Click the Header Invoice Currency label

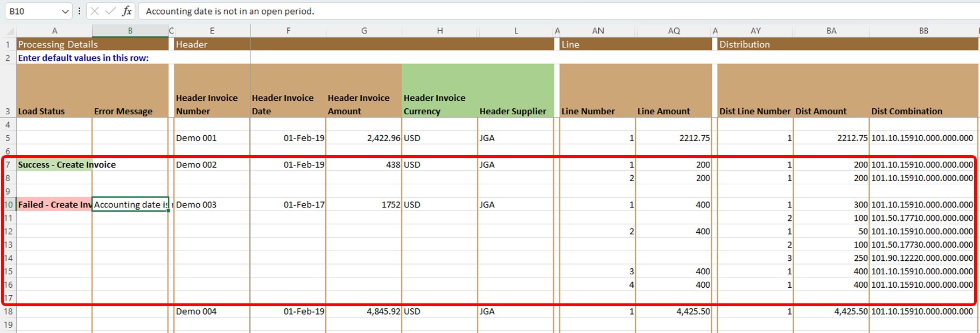point(435,105)
